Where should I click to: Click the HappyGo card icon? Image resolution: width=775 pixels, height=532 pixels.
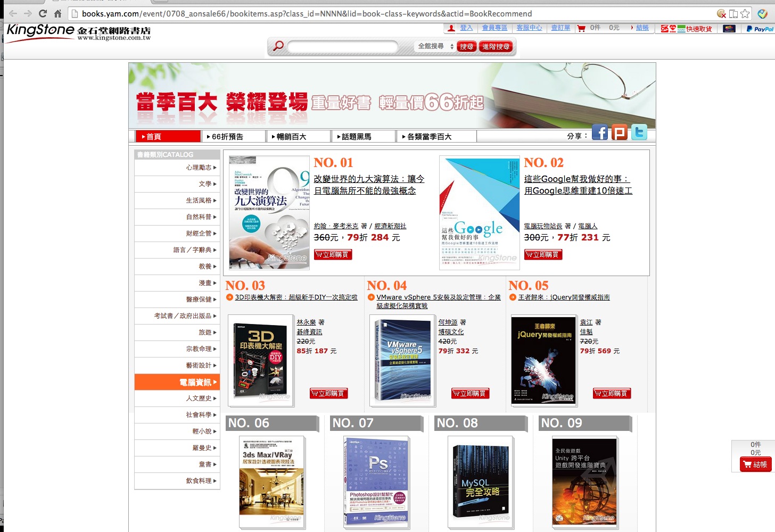pos(729,29)
